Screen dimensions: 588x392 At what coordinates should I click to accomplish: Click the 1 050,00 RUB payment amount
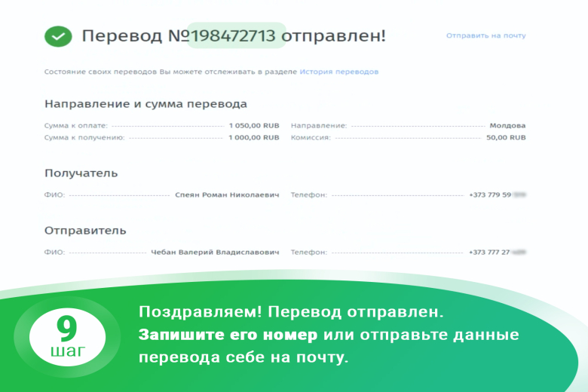coord(254,126)
